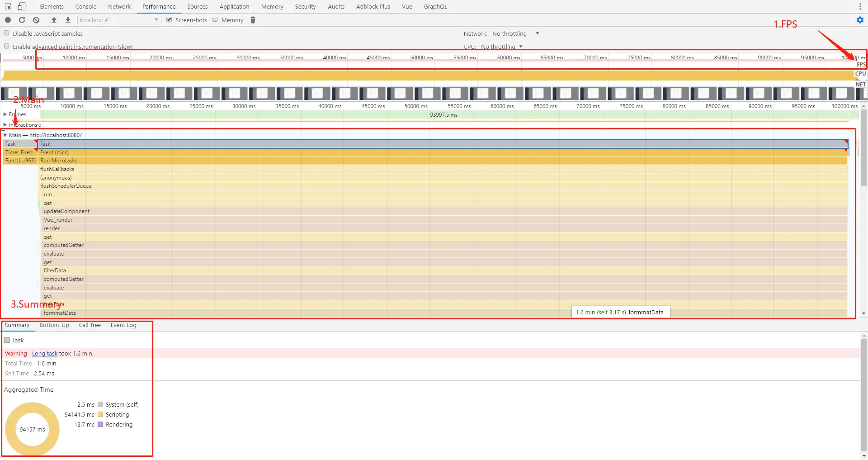
Task: Switch to the Sources tab
Action: (x=198, y=6)
